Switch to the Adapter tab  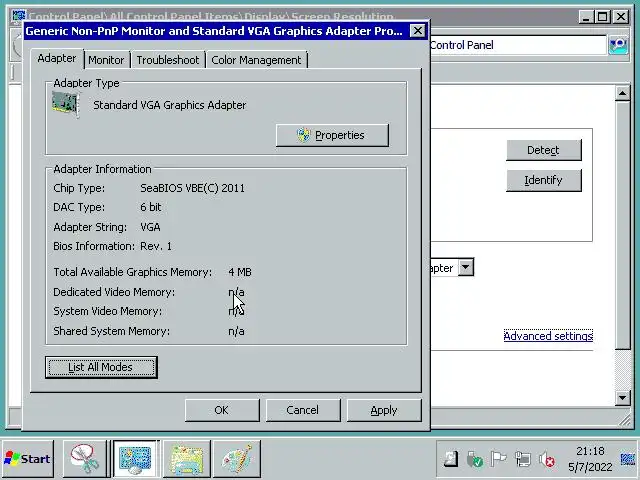coord(57,58)
